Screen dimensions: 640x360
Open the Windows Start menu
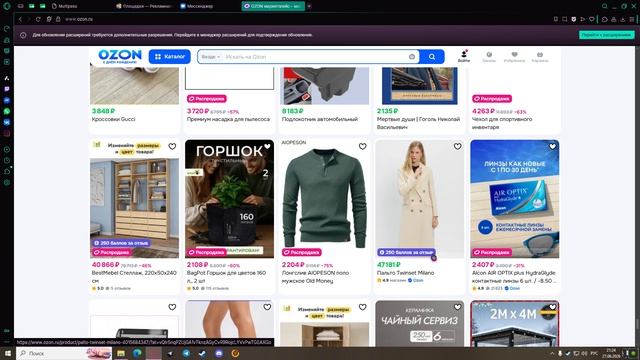tap(7, 353)
